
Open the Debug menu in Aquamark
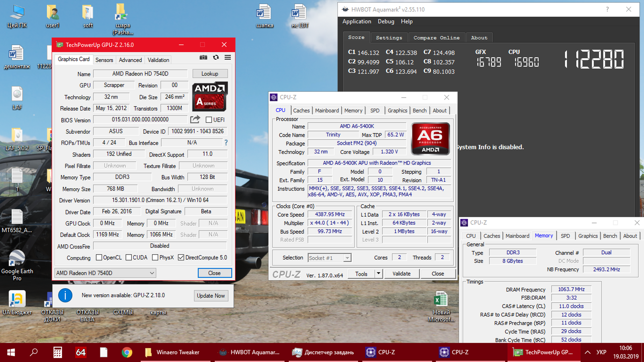coord(386,21)
